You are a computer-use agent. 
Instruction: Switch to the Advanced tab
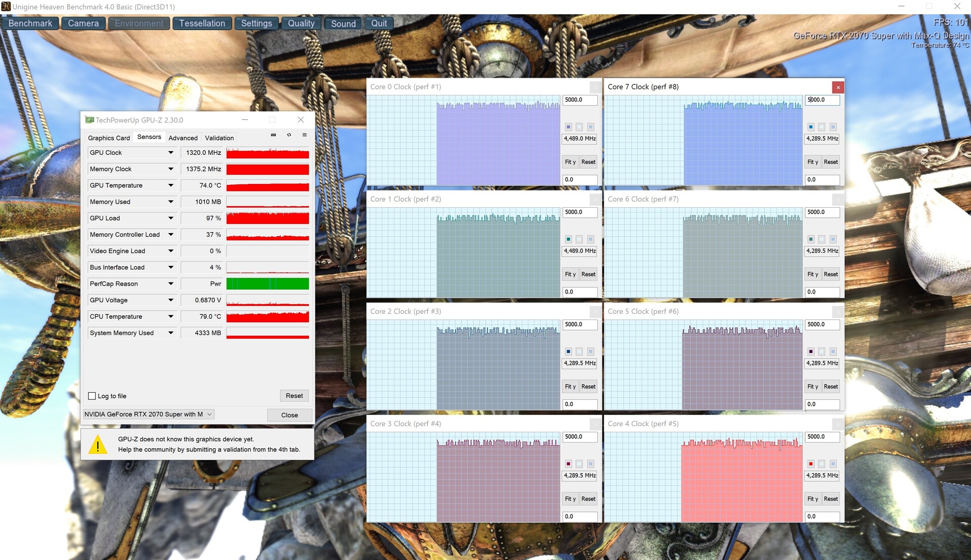click(x=183, y=138)
